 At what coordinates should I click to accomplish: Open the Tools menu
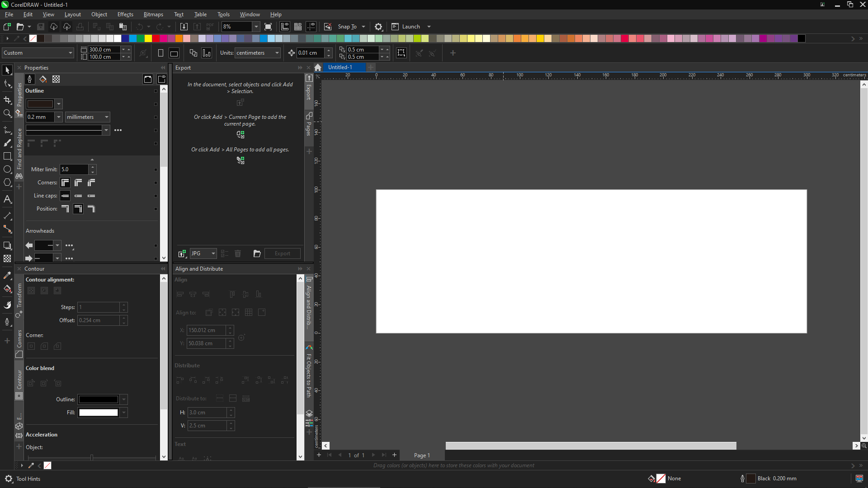coord(223,14)
